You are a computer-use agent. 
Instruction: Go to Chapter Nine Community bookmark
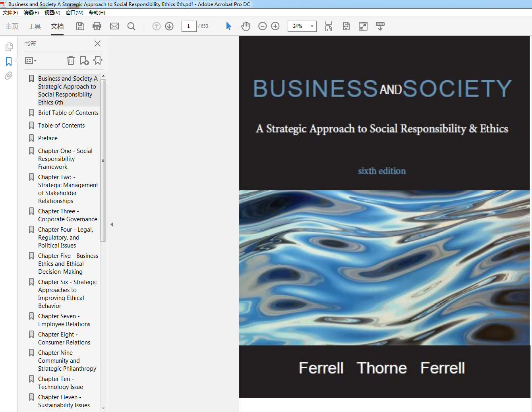pyautogui.click(x=67, y=361)
